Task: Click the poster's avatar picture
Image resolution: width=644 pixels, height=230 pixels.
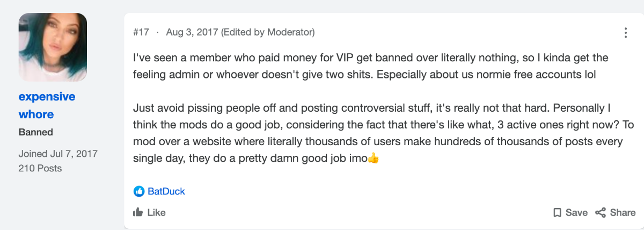Action: click(53, 47)
